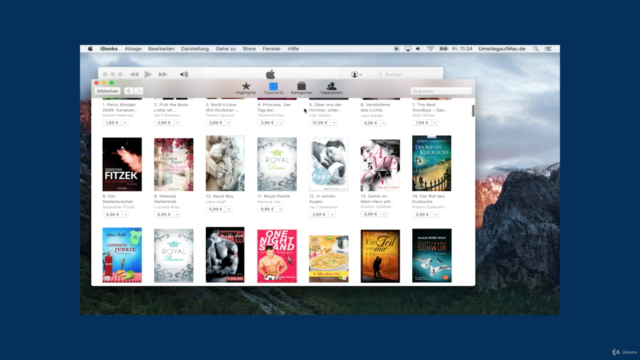Go back with the left arrow button
Image resolution: width=640 pixels, height=360 pixels.
[x=129, y=91]
